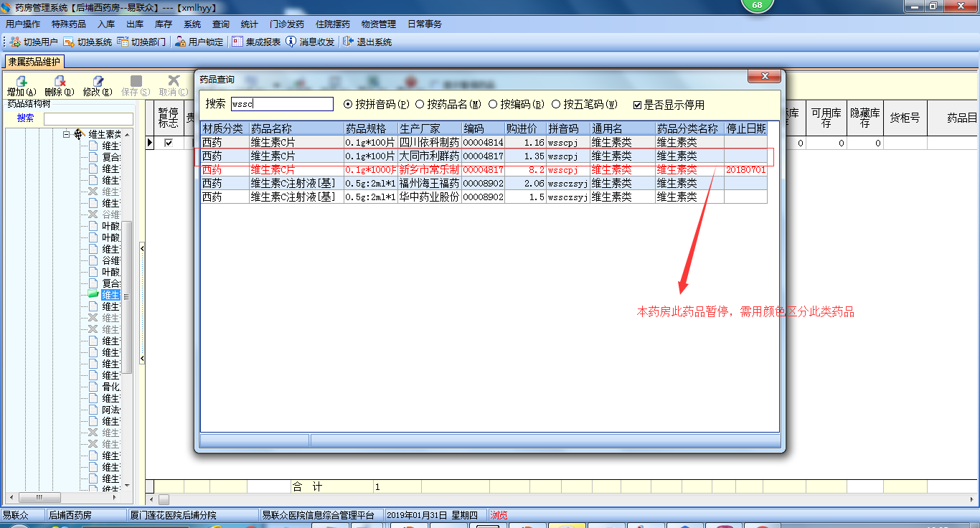Open the 特殊药品 menu
The width and height of the screenshot is (980, 528).
69,24
